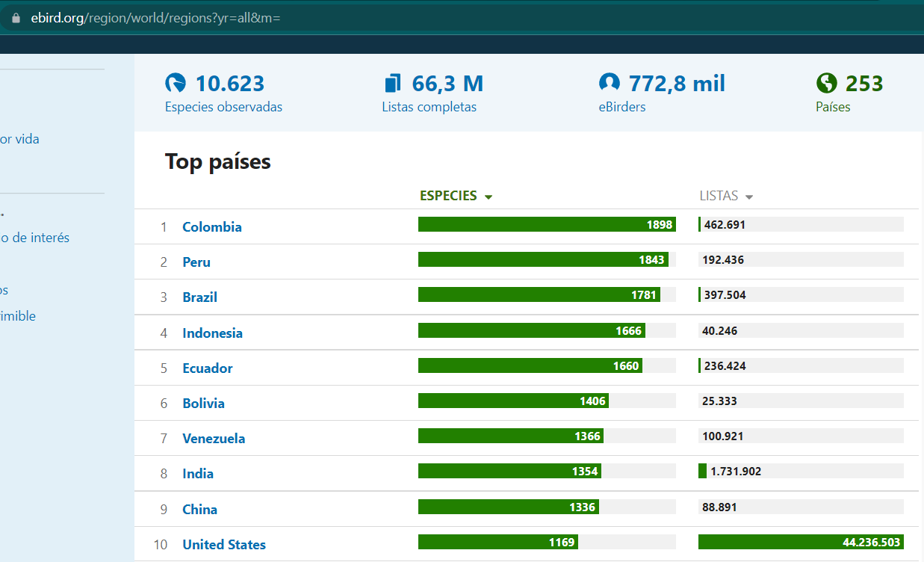Click the 192.436 lists value

tap(723, 259)
